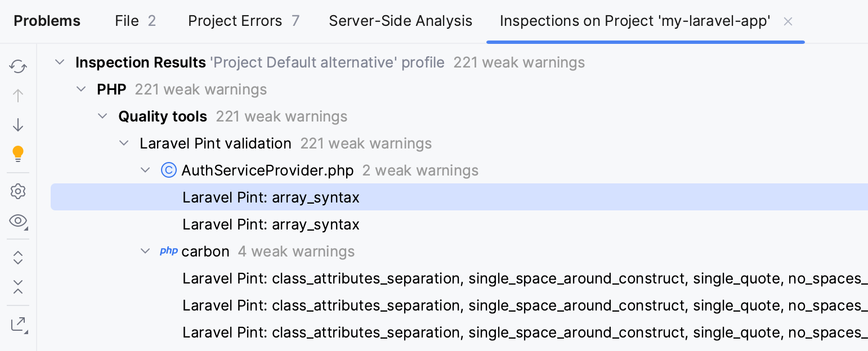Navigate to the previous problem
The height and width of the screenshot is (351, 868).
17,96
